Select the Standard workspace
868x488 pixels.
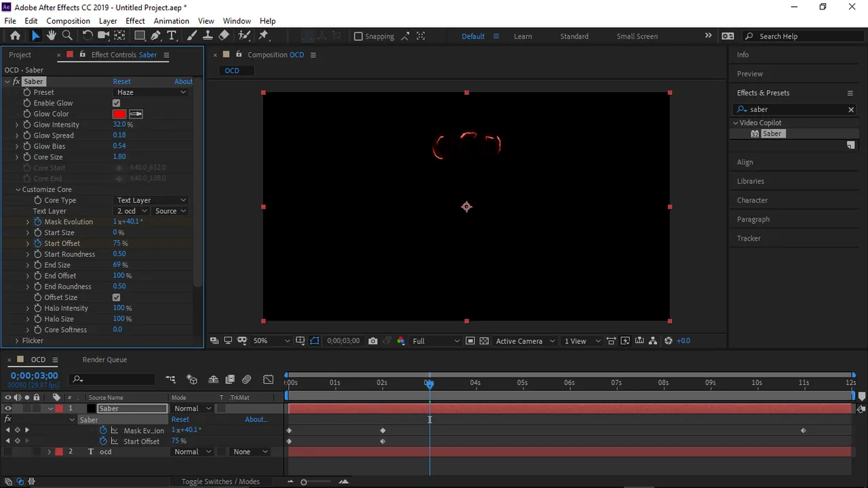pos(574,37)
